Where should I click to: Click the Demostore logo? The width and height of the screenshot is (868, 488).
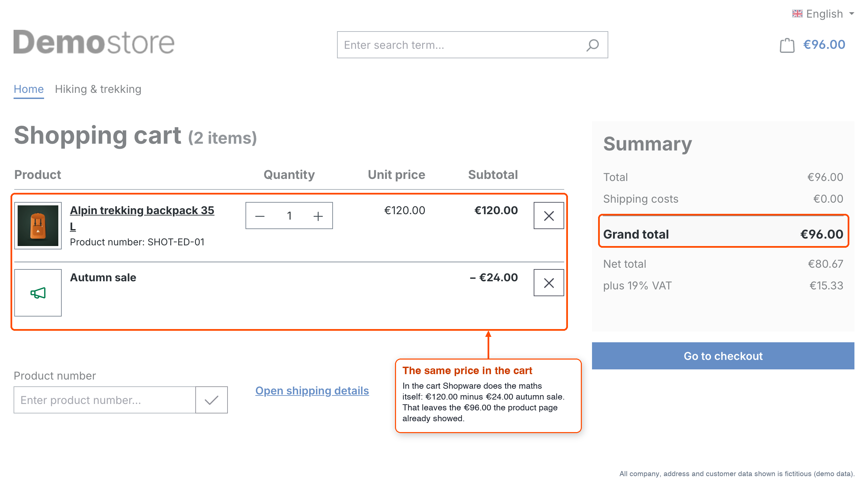point(94,42)
